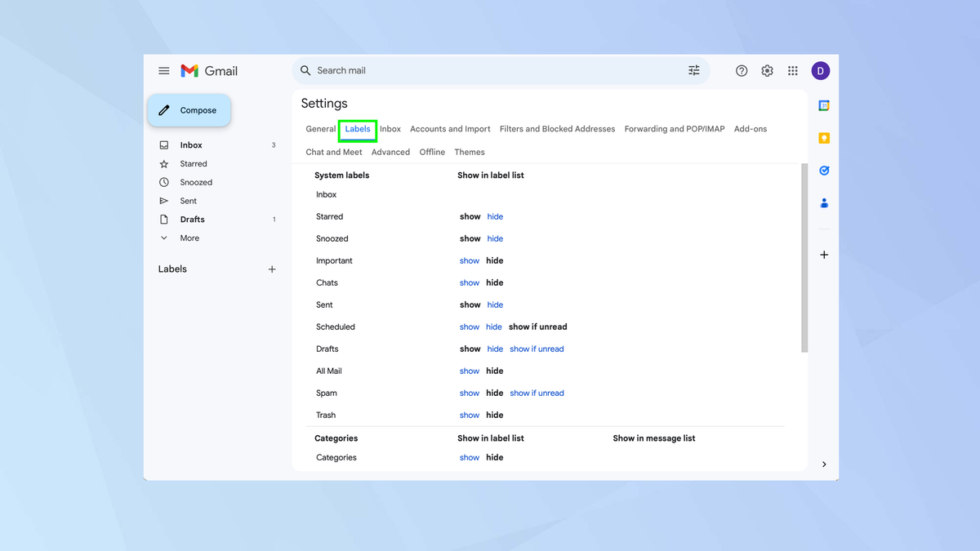Show the Important label in label list

(x=469, y=260)
